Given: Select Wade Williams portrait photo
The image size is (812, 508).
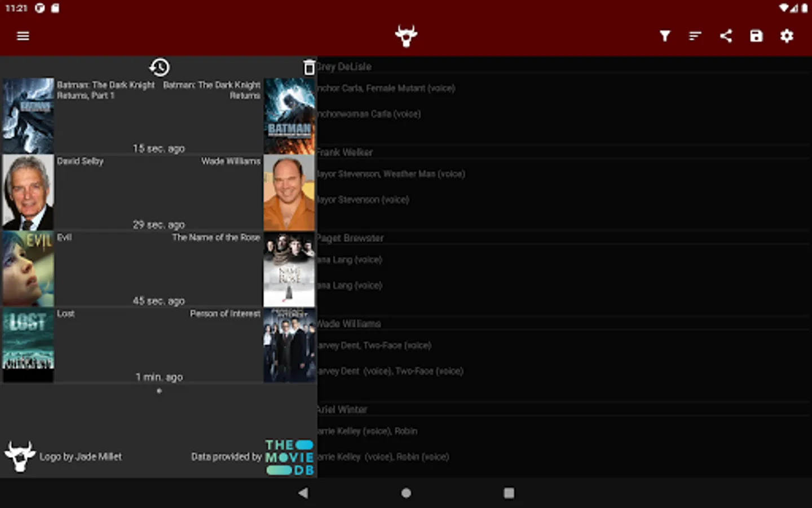Looking at the screenshot, I should point(289,192).
